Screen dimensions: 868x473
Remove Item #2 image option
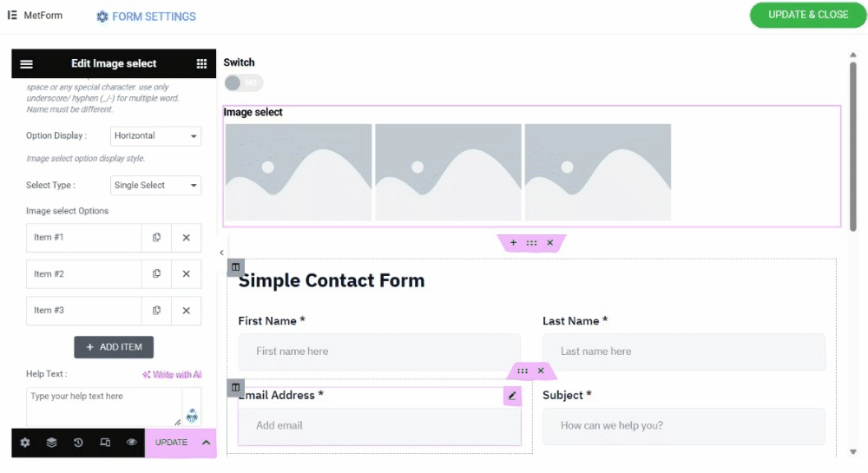(x=186, y=274)
